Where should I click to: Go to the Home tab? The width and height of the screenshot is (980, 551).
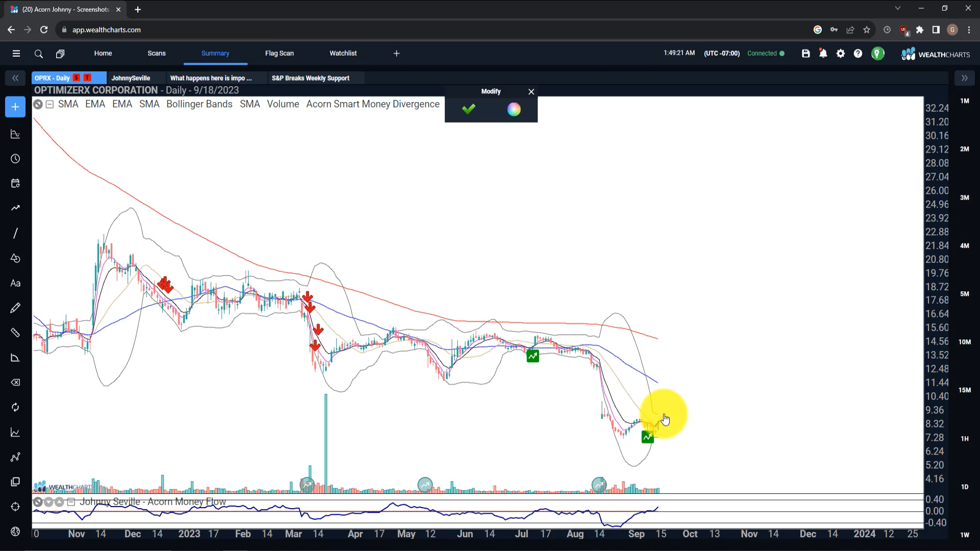[x=103, y=53]
